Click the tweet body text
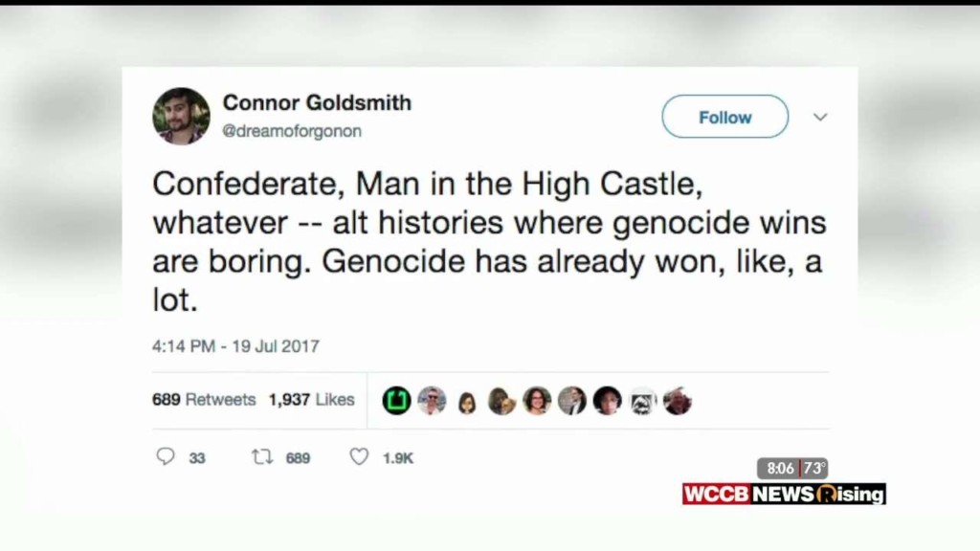This screenshot has width=980, height=551. tap(489, 241)
